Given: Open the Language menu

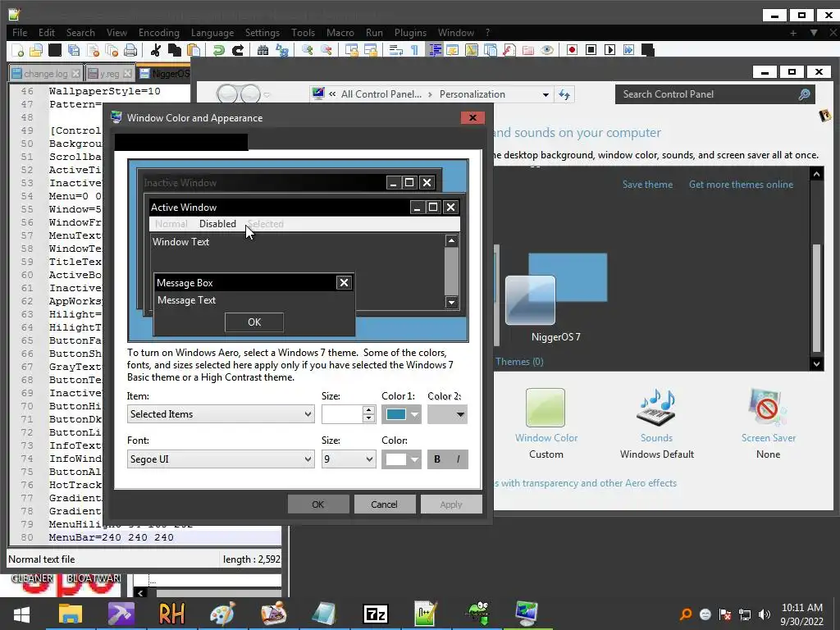Looking at the screenshot, I should [212, 33].
